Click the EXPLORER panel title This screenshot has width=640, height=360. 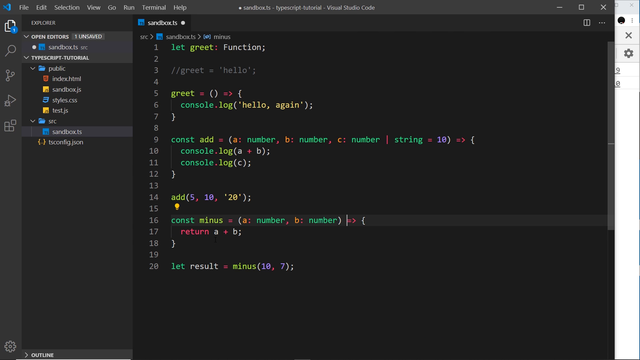pyautogui.click(x=43, y=23)
